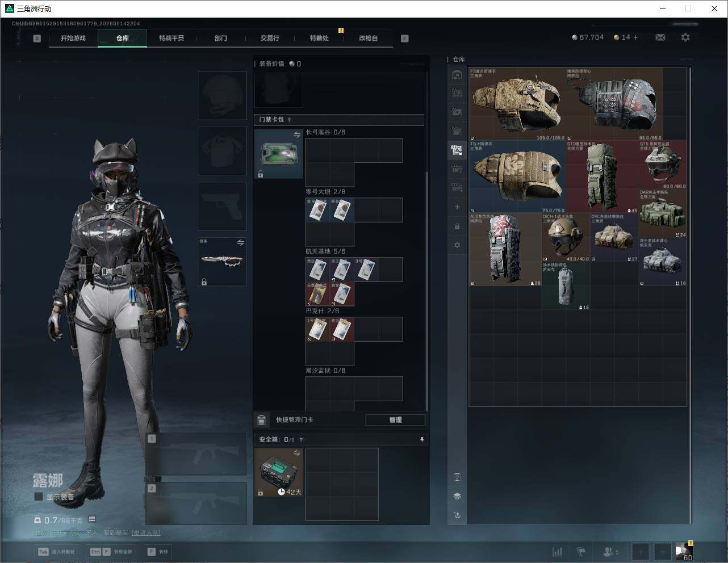Select the dark armor vest with 95.0/95.0
Screen dimensions: 728x563
pos(614,104)
